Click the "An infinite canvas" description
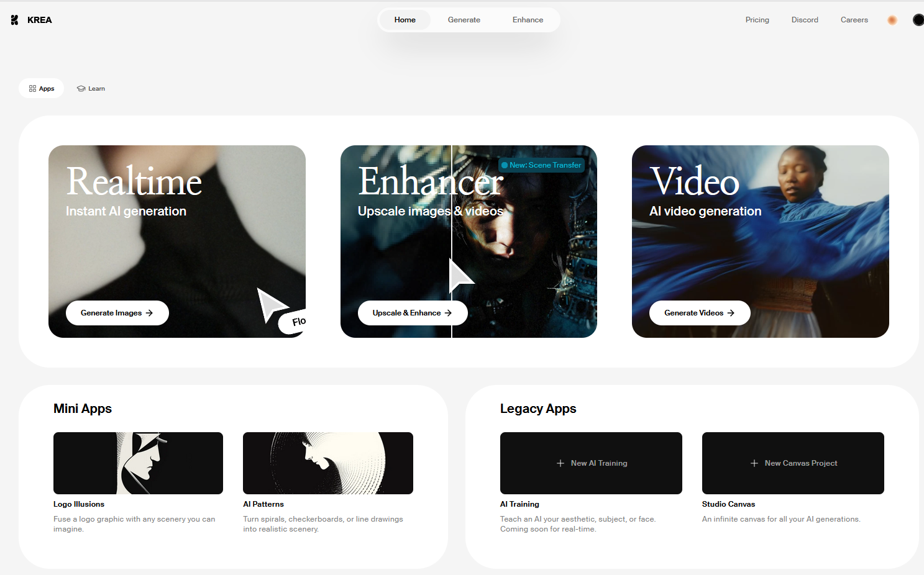Screen dimensions: 924x575 click(x=781, y=519)
